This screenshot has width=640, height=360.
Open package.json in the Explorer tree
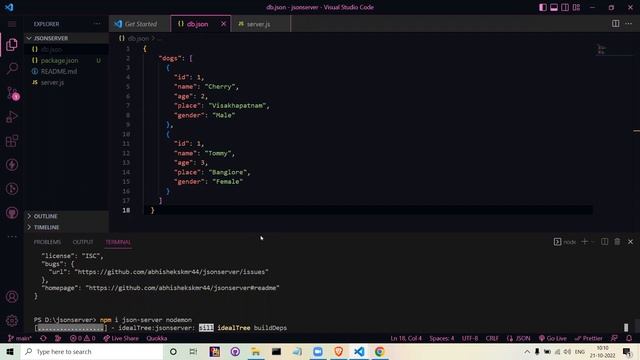click(x=66, y=60)
